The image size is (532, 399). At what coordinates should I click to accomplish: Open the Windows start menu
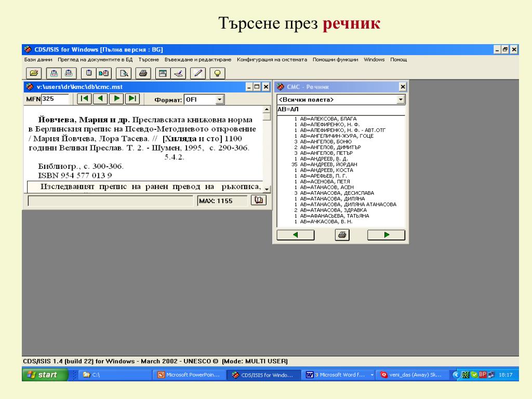pos(45,375)
